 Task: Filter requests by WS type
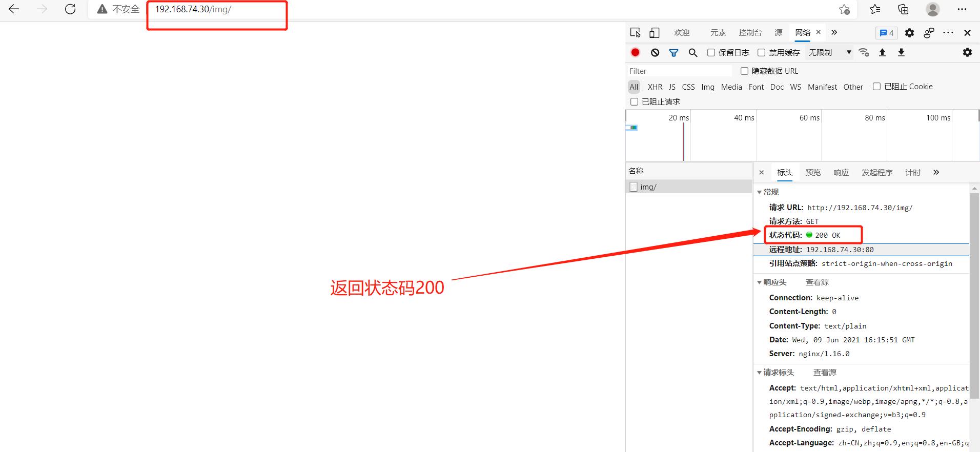click(795, 87)
